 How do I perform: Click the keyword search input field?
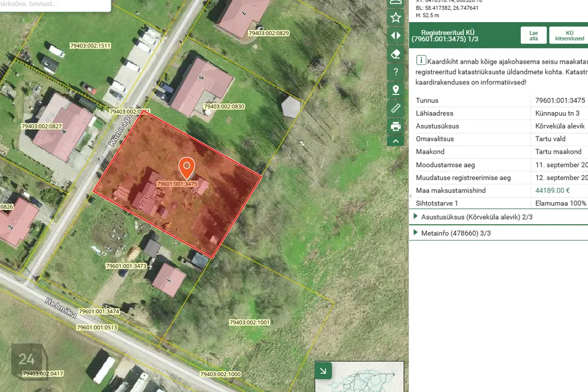click(55, 5)
